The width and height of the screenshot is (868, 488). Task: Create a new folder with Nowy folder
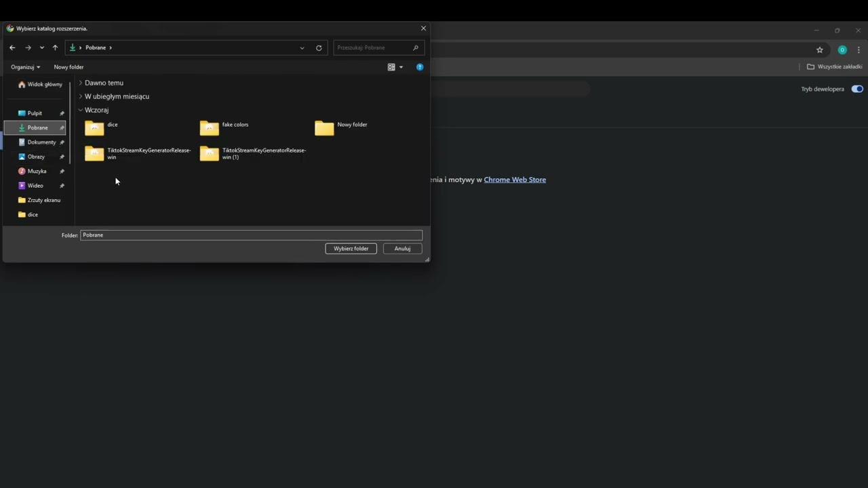pyautogui.click(x=68, y=67)
